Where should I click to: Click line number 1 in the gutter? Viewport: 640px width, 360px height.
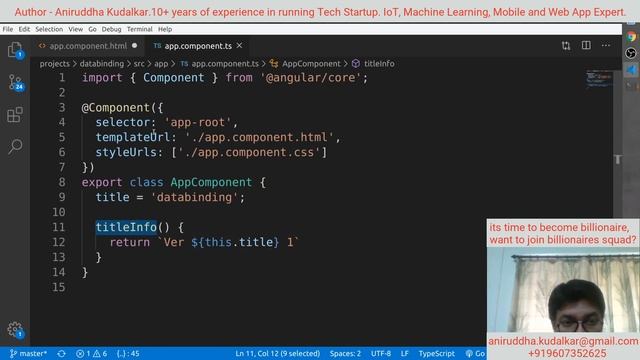62,78
